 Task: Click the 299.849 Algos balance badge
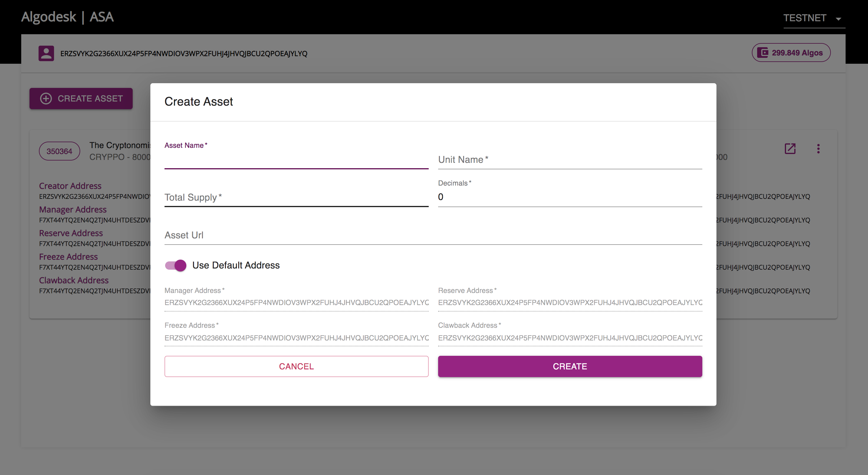click(791, 53)
